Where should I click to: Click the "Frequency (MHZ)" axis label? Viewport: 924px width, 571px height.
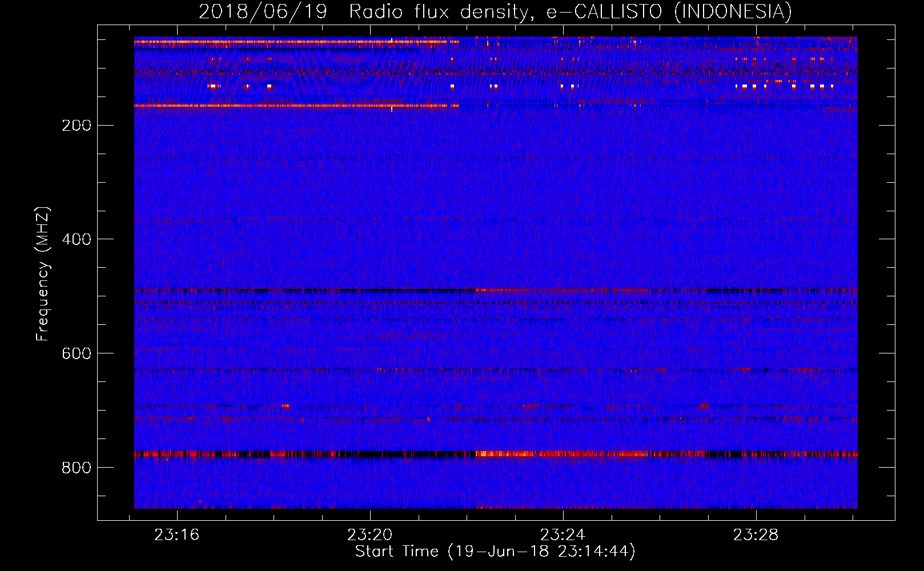click(43, 274)
